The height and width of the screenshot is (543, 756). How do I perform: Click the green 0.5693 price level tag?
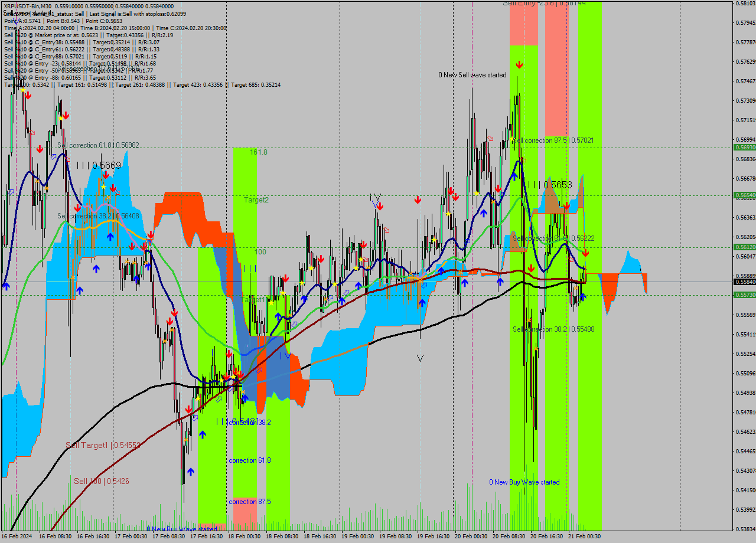[744, 147]
